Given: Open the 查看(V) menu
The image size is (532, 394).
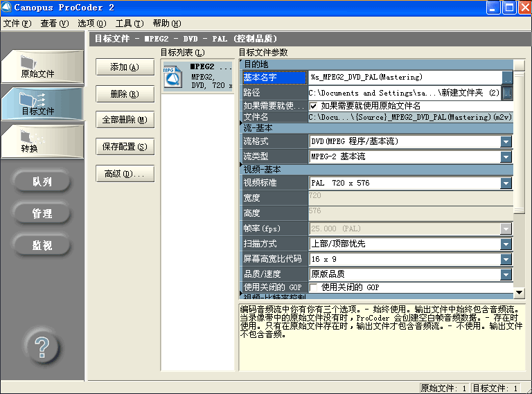Looking at the screenshot, I should 54,24.
